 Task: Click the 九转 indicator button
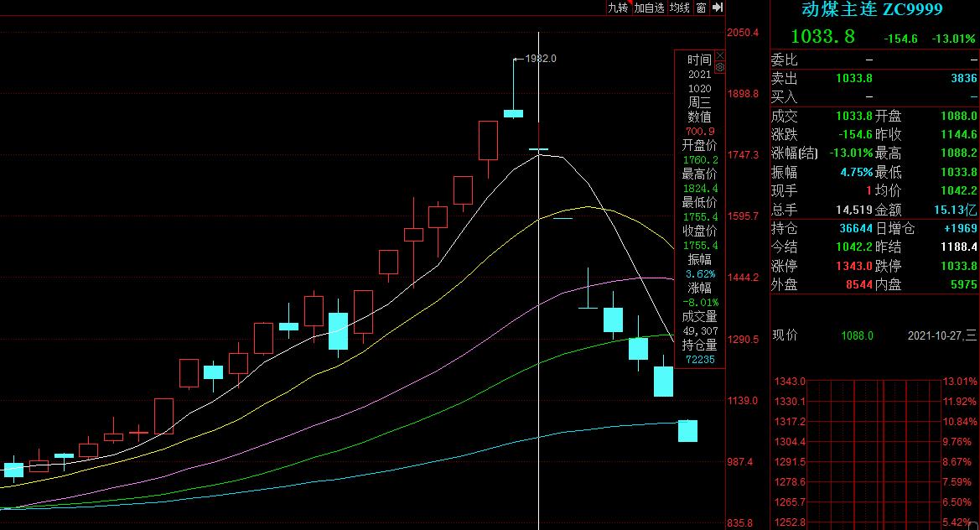tap(618, 8)
